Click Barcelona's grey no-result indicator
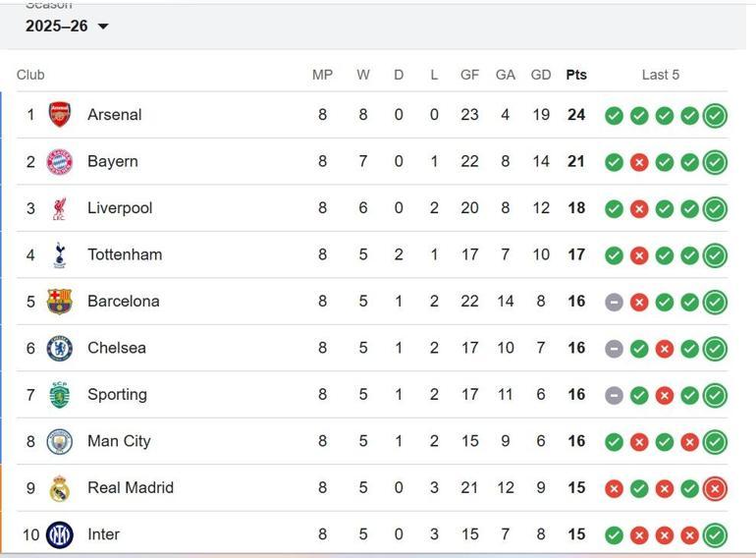This screenshot has width=756, height=558. coord(614,302)
